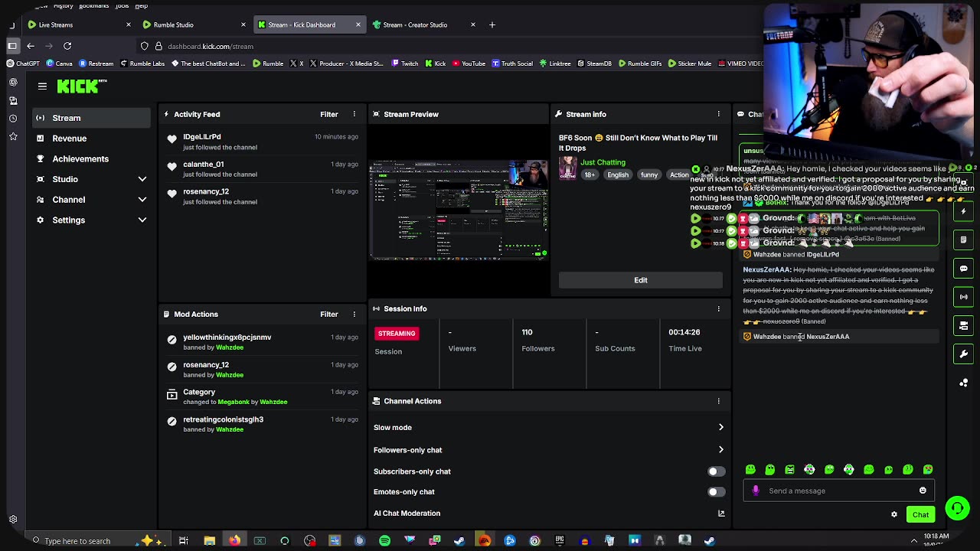
Task: Click retreatingcolonistsglh3 in Mod Actions
Action: (x=224, y=419)
